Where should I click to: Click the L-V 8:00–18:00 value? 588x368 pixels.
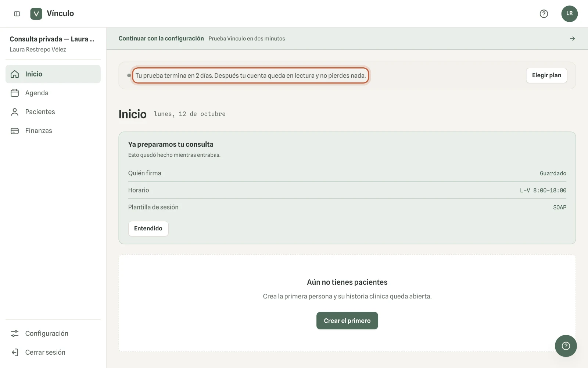pos(543,190)
